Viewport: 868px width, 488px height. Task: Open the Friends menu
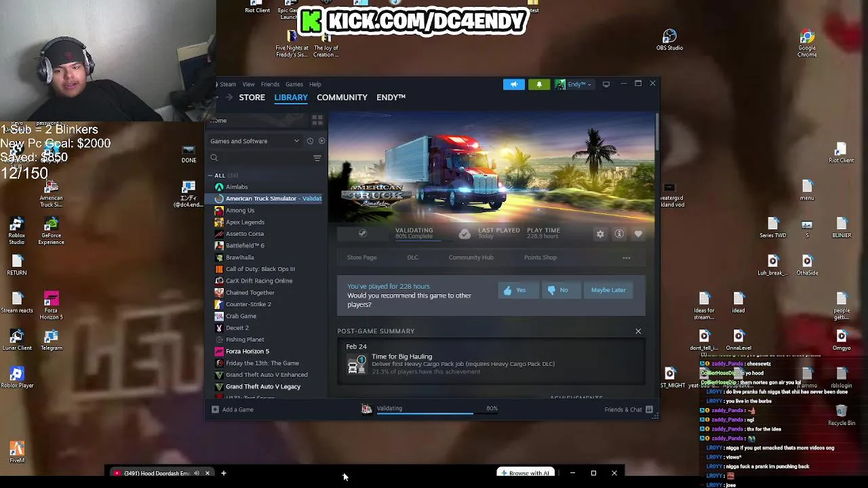tap(270, 84)
